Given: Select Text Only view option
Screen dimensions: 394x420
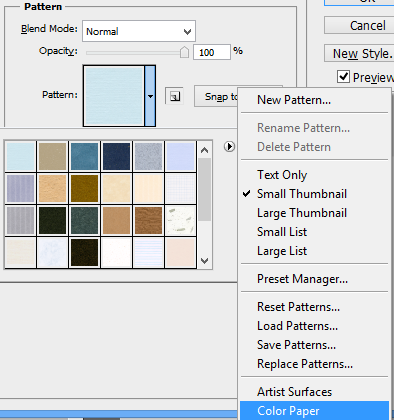Looking at the screenshot, I should click(x=314, y=175).
